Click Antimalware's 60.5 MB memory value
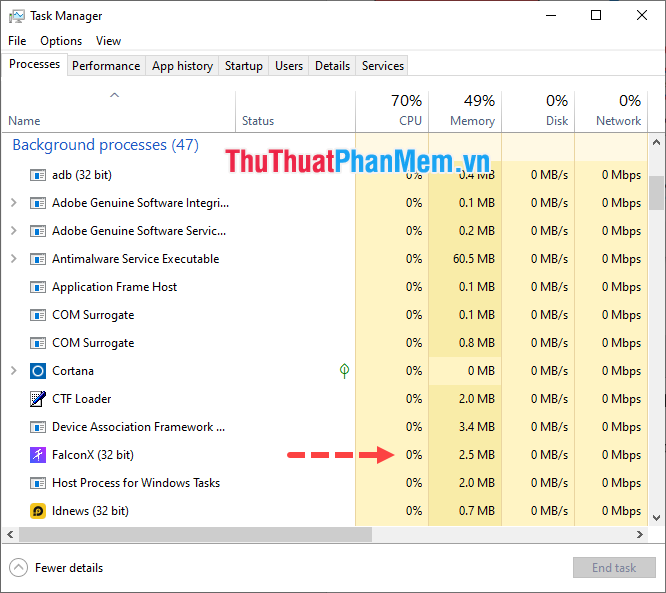The width and height of the screenshot is (666, 593). point(474,259)
